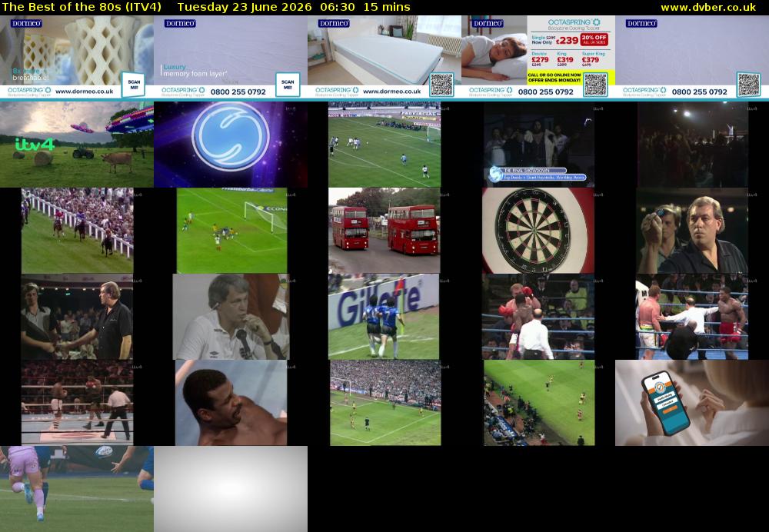Select the Gillette hoarding football thumbnail
Viewport: 769px width, 532px height.
pyautogui.click(x=384, y=317)
